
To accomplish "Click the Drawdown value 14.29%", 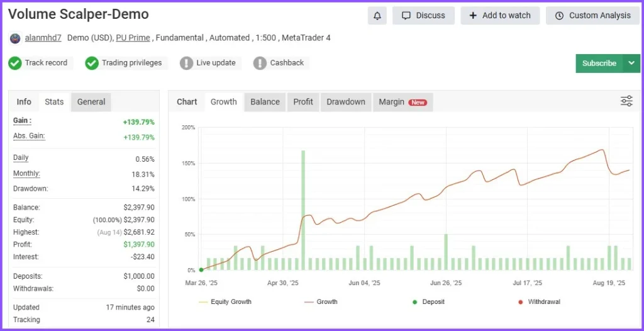I will click(x=144, y=189).
